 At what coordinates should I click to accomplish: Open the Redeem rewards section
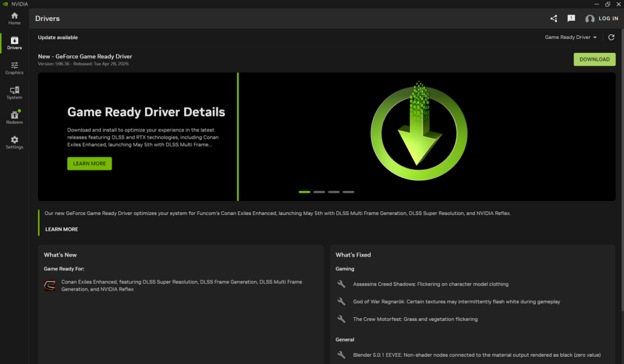(x=14, y=116)
